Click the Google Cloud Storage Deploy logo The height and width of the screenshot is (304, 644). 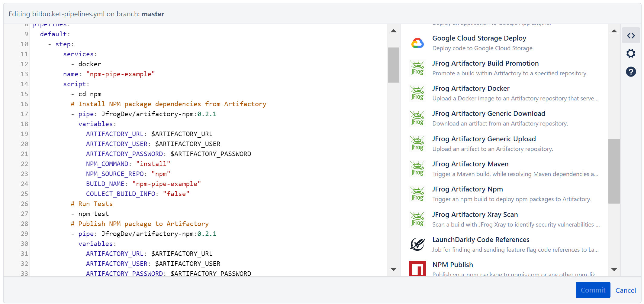[417, 43]
